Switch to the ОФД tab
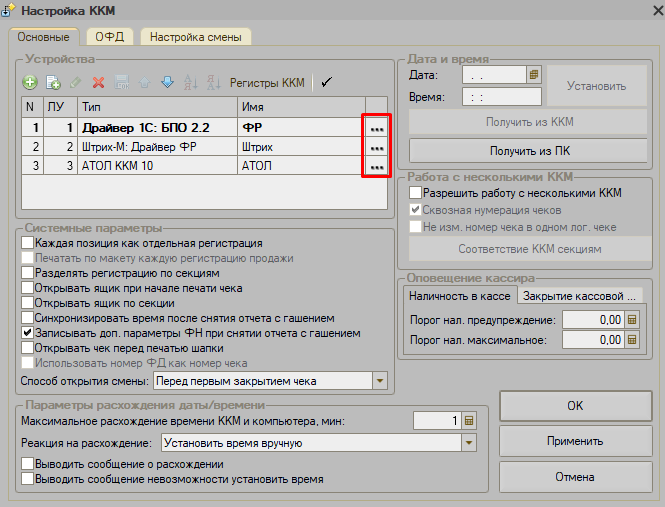The image size is (665, 507). tap(110, 37)
